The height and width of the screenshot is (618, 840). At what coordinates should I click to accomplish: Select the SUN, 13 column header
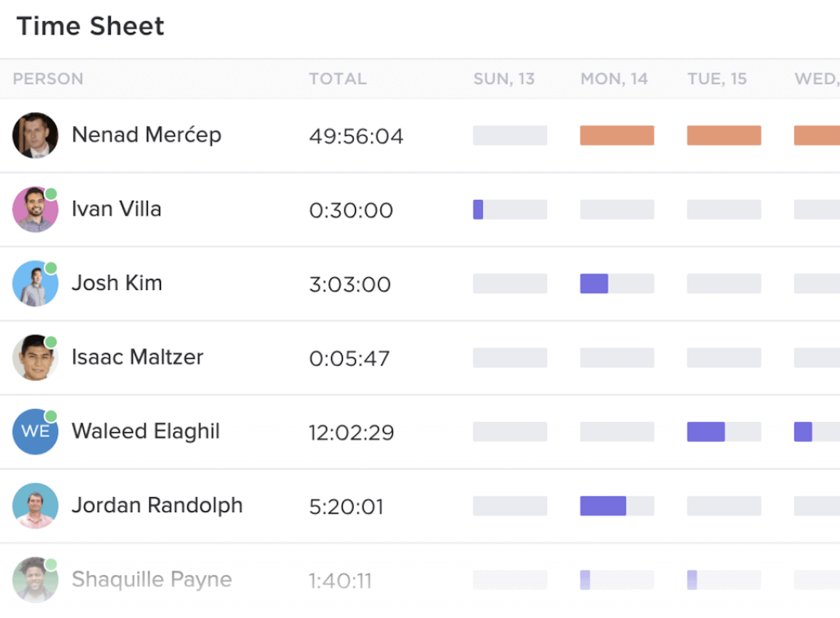pos(504,79)
